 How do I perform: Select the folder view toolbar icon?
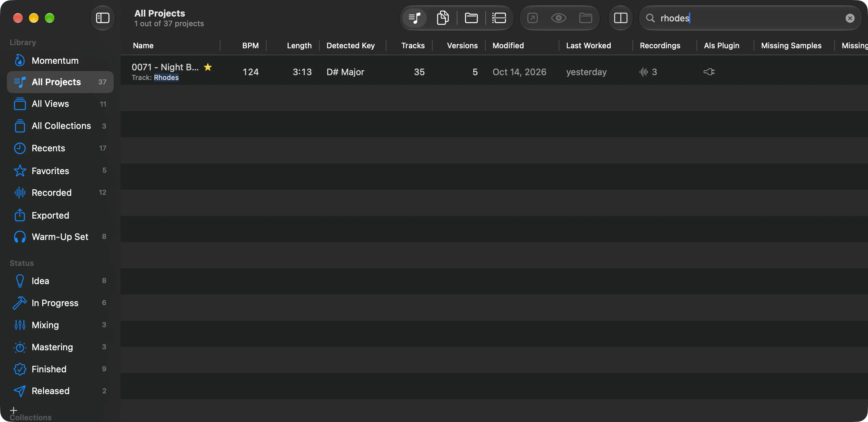pyautogui.click(x=471, y=18)
